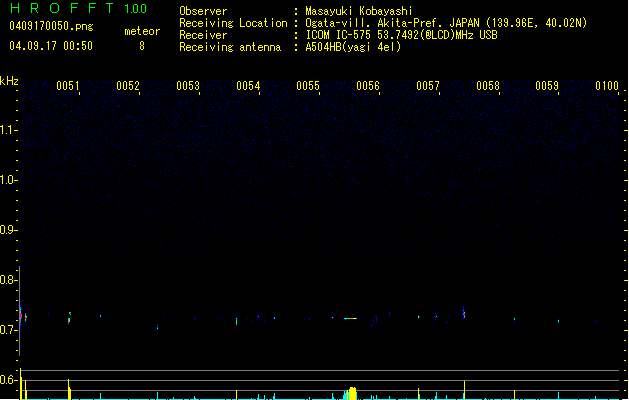Click the date stamp 04.09.17 00:50
Image resolution: width=629 pixels, height=400 pixels.
click(51, 46)
